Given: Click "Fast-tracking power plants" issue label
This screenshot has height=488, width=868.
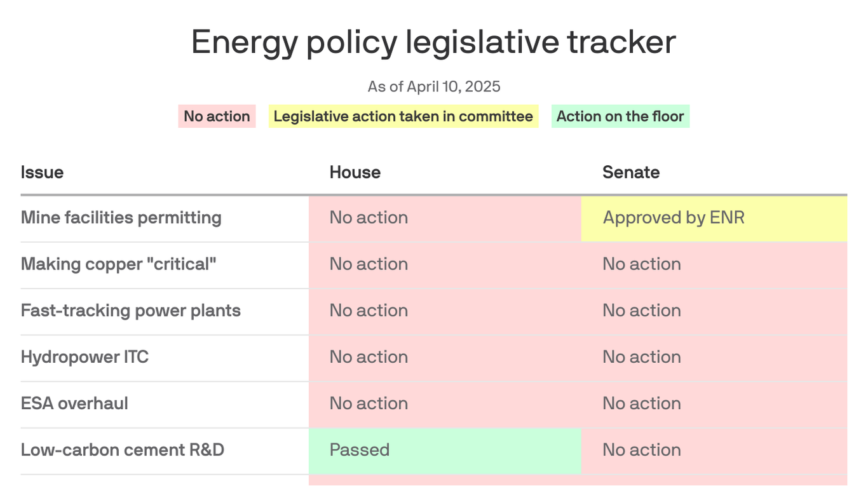Looking at the screenshot, I should 131,311.
